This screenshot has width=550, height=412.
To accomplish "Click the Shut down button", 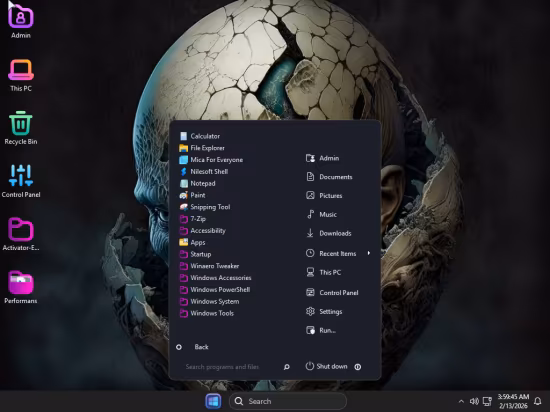I will (x=327, y=366).
